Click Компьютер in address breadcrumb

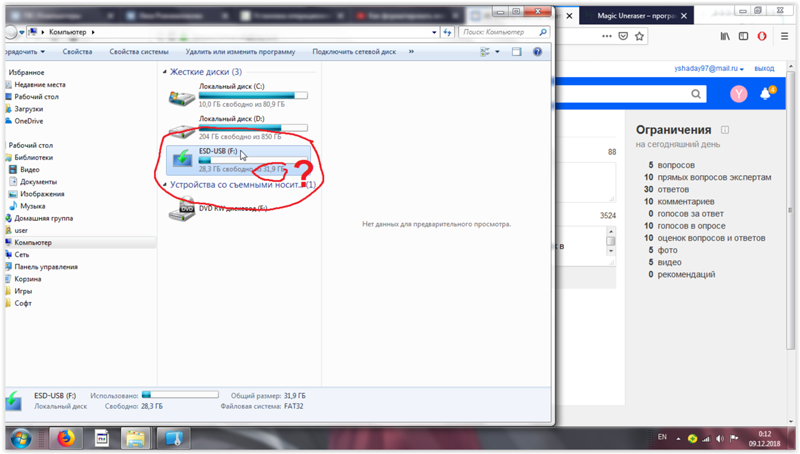click(67, 32)
